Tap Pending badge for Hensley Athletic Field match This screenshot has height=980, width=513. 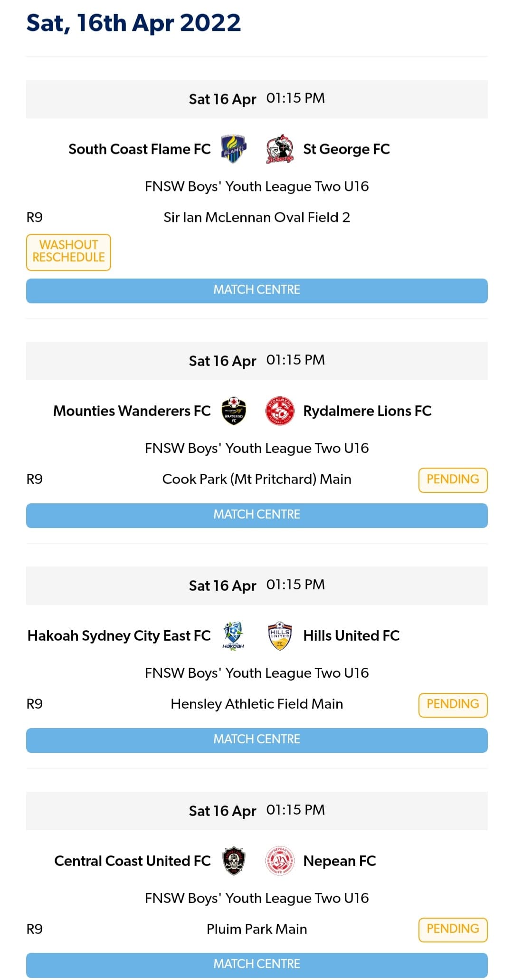click(x=453, y=704)
